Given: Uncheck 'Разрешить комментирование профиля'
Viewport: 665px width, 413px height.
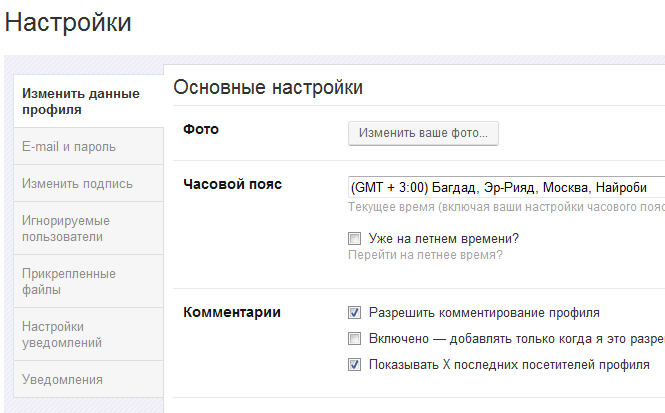Looking at the screenshot, I should pos(354,312).
